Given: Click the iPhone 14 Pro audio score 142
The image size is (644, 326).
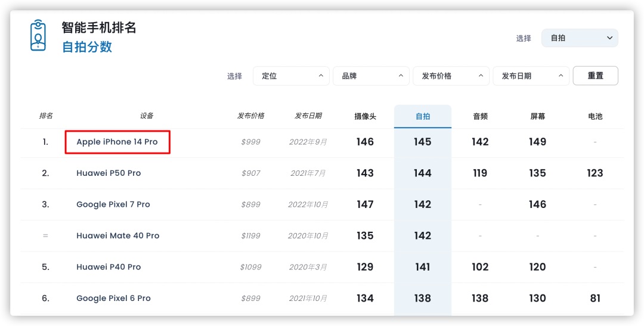Looking at the screenshot, I should [x=480, y=142].
